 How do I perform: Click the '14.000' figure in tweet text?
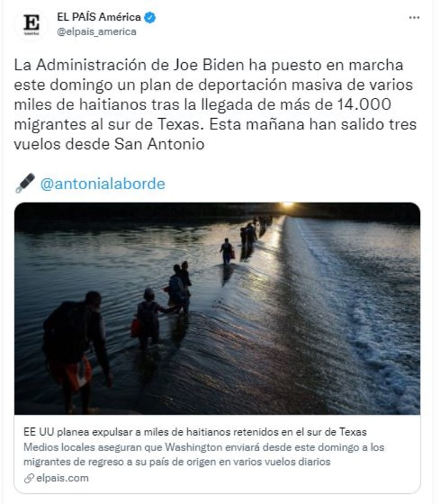click(x=364, y=104)
